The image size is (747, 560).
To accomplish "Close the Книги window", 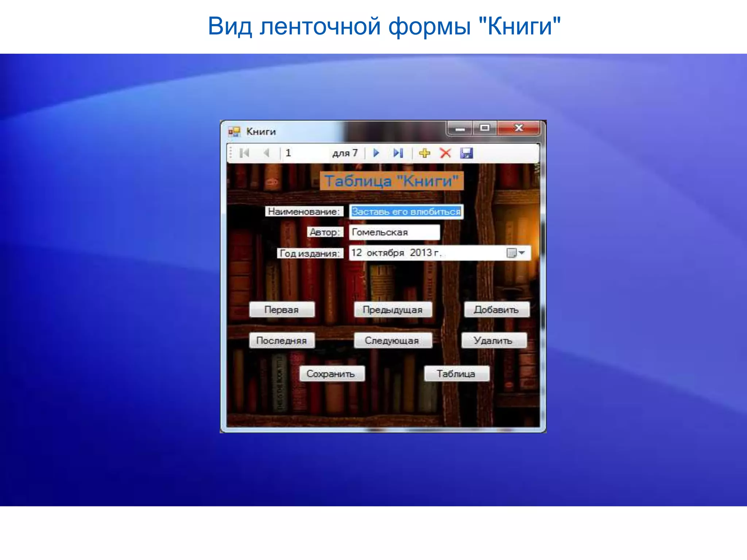I will click(518, 128).
